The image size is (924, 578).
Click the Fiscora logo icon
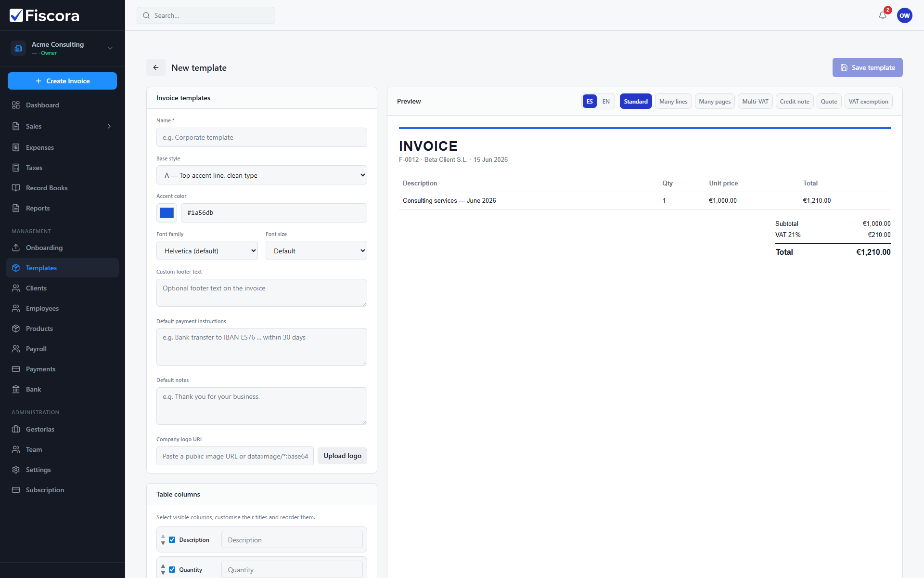coord(16,15)
